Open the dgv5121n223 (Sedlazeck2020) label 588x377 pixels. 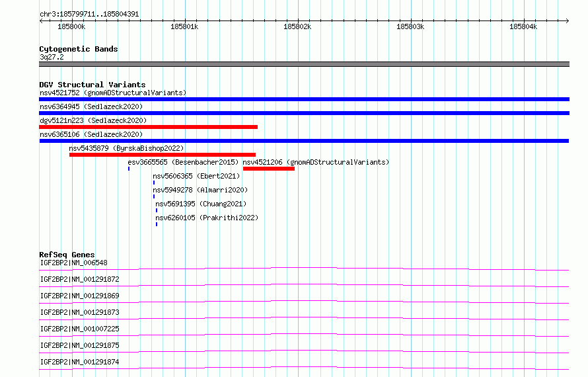tap(93, 120)
